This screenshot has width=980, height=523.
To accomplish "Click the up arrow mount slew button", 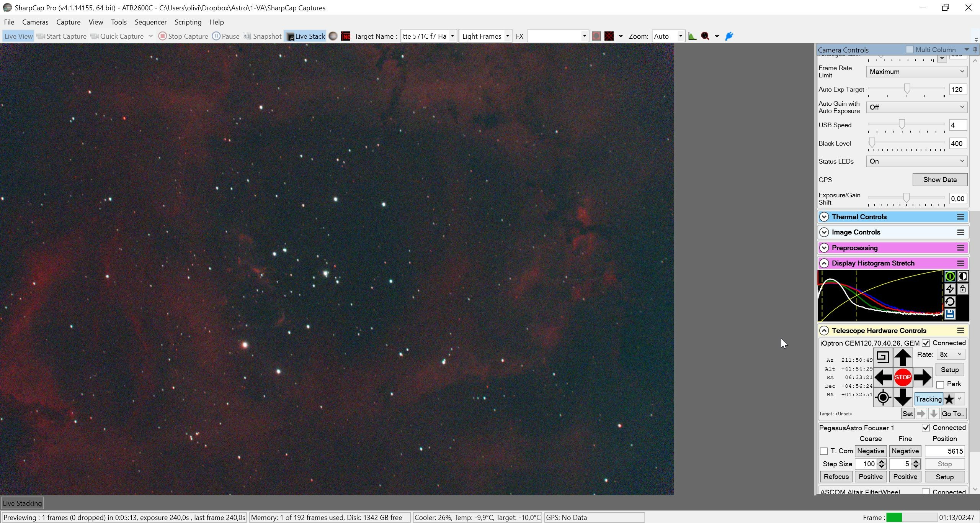I will point(902,357).
